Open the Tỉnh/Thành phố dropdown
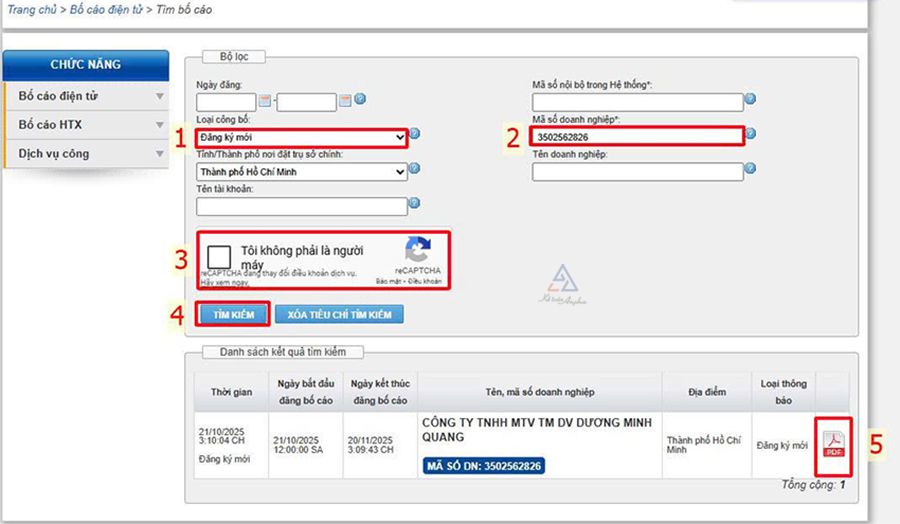The width and height of the screenshot is (900, 524). [302, 172]
